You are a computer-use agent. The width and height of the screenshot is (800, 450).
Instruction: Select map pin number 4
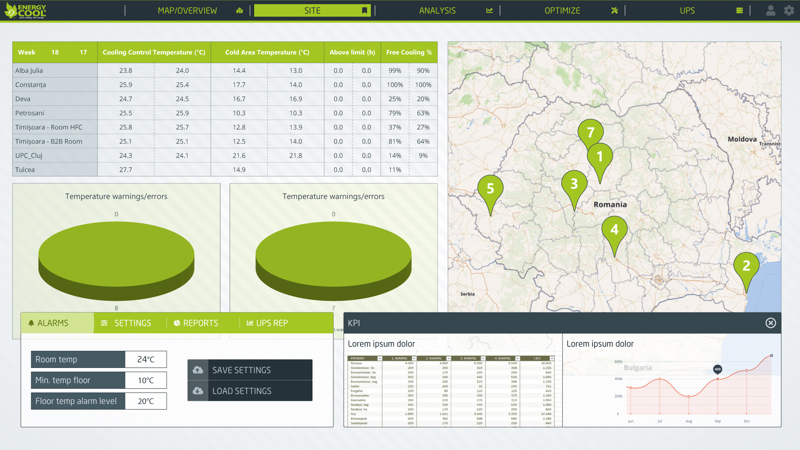click(x=614, y=231)
